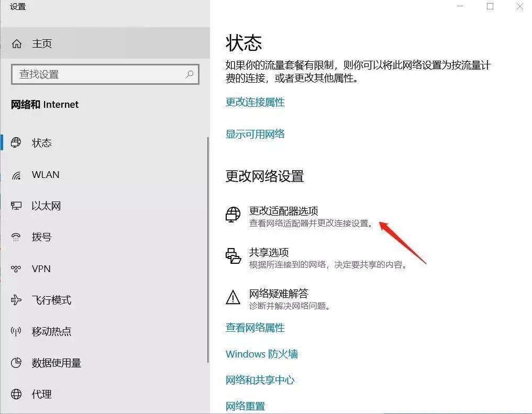Click the 代理 globe icon
Screen dimensions: 532x414
[x=16, y=394]
